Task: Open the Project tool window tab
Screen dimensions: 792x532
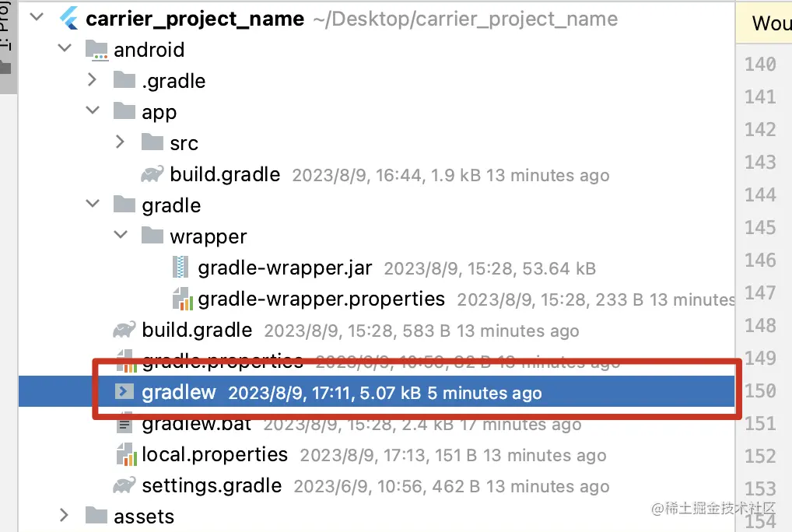Action: [6, 39]
